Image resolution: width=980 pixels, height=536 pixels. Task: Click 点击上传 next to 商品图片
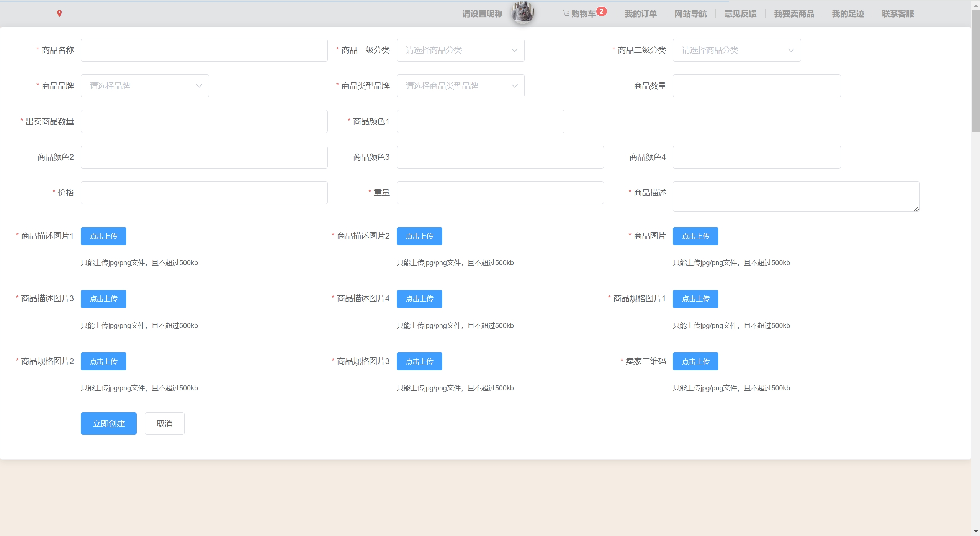(695, 236)
